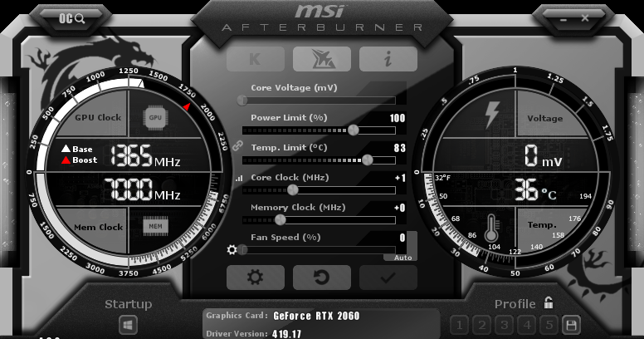Apply changes with the checkmark button
The width and height of the screenshot is (644, 339).
(388, 278)
